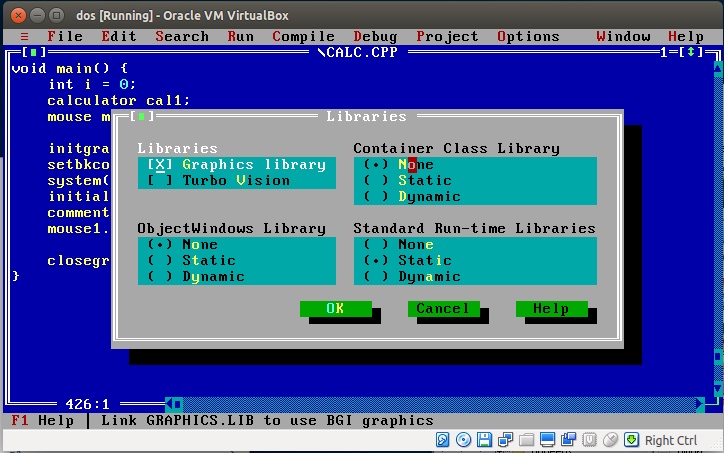
Task: Enable the Turbo Vision checkbox
Action: [219, 180]
